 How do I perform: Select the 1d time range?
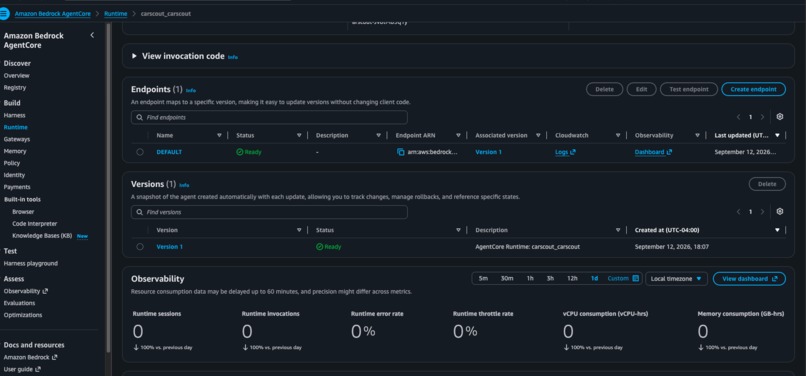click(x=594, y=278)
